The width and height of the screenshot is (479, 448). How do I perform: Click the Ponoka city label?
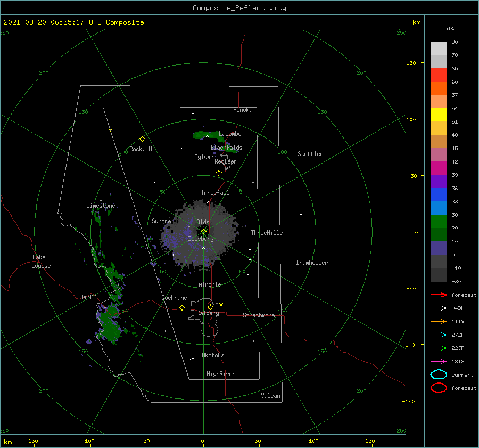[x=243, y=110]
